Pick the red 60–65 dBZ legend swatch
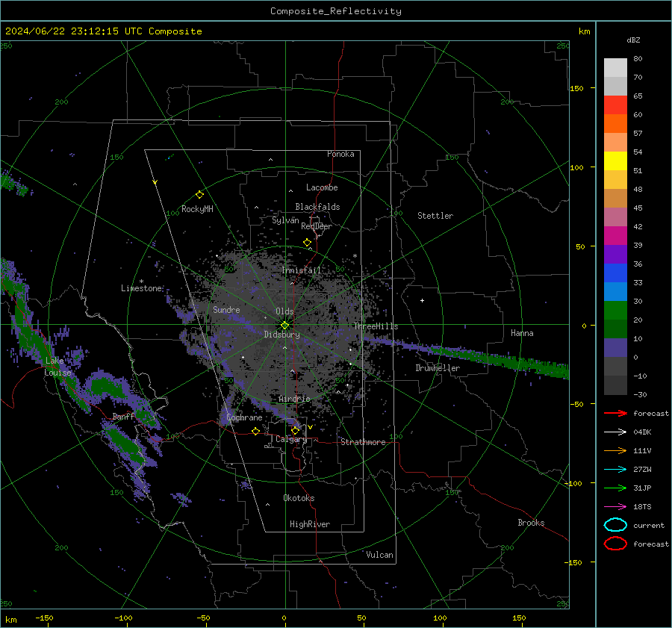Viewport: 672px width, 628px height. tap(615, 105)
